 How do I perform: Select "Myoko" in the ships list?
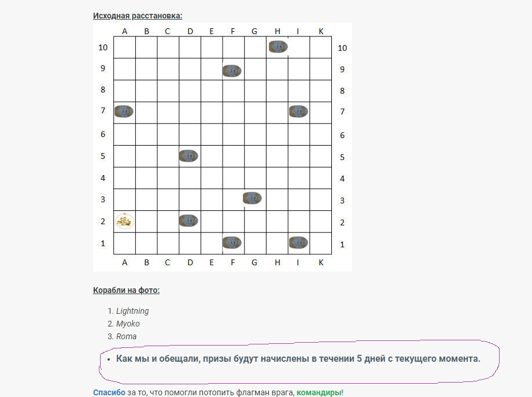coord(128,324)
